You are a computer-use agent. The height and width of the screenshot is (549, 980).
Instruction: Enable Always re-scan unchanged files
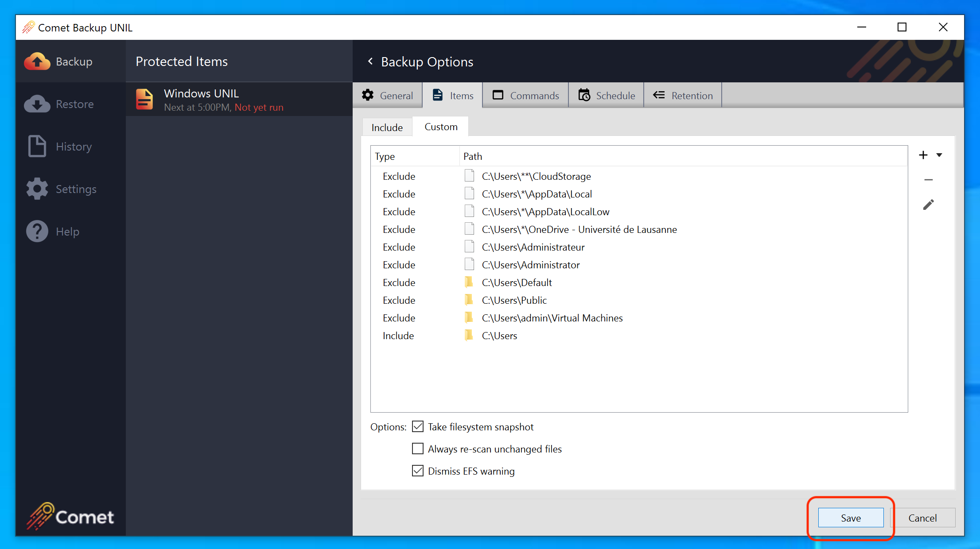[418, 449]
